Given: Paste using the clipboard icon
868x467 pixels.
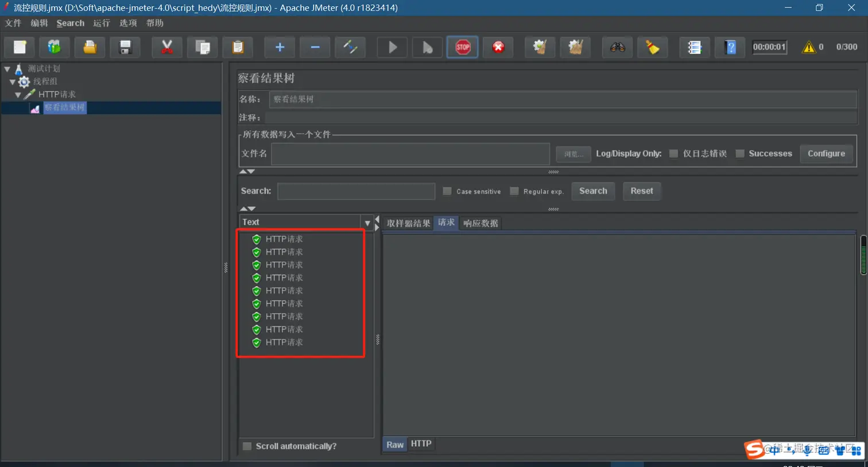Looking at the screenshot, I should (x=238, y=47).
